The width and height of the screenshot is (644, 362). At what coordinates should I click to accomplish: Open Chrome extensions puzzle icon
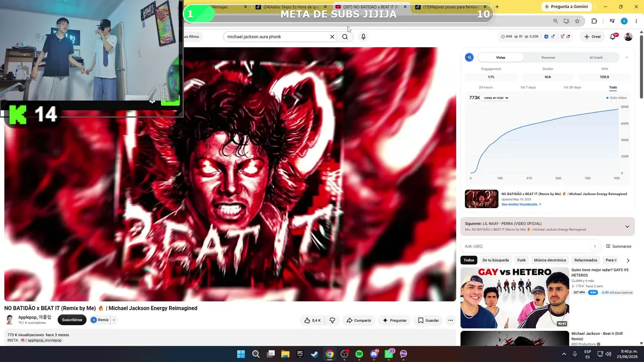(x=594, y=21)
